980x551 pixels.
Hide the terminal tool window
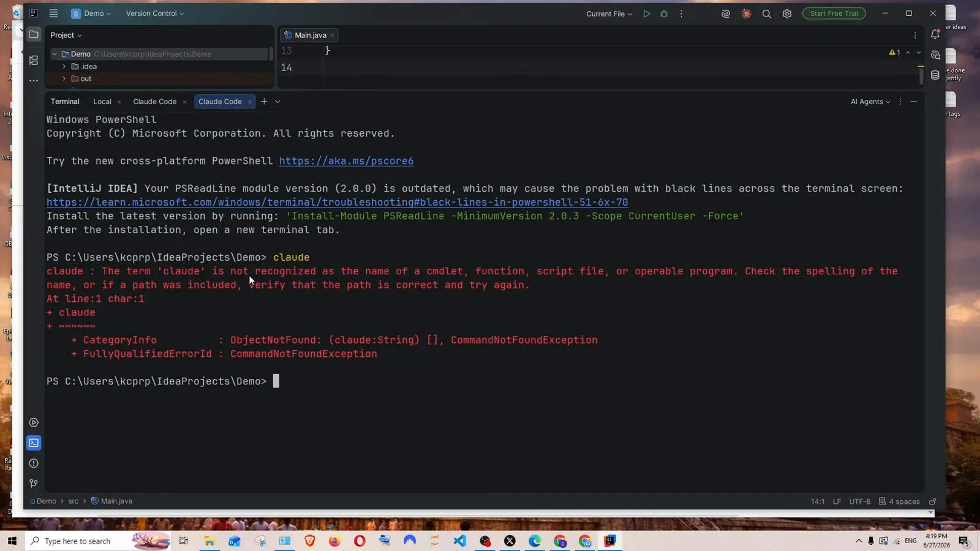pyautogui.click(x=913, y=102)
